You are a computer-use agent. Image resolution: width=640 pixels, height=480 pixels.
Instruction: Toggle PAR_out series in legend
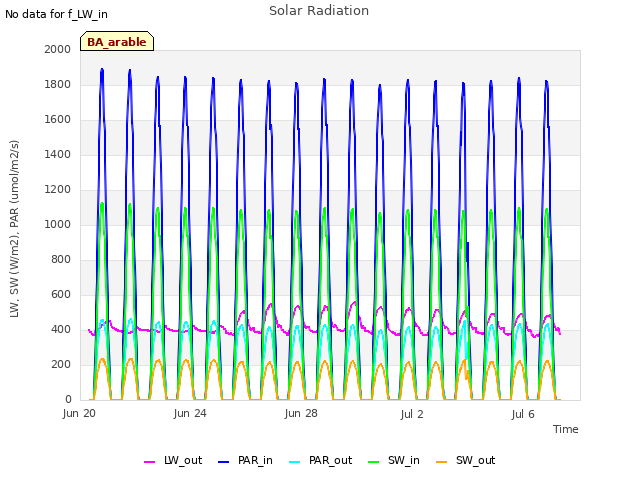pyautogui.click(x=321, y=460)
